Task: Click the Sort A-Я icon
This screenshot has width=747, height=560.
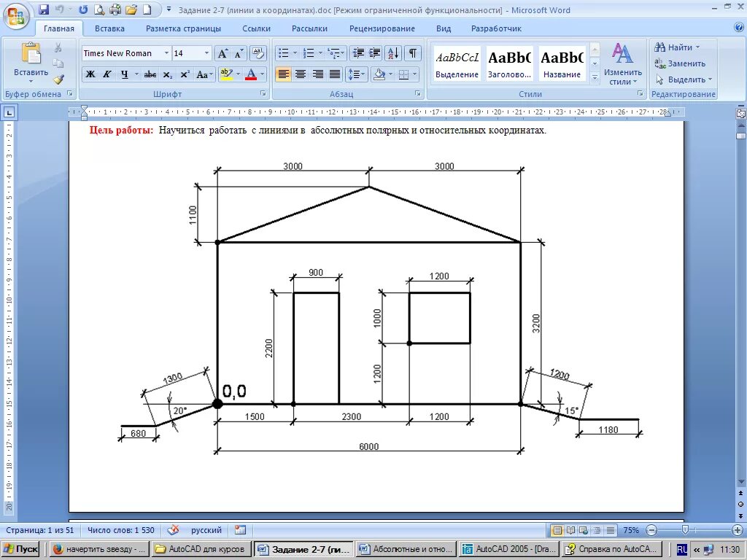Action: 393,52
